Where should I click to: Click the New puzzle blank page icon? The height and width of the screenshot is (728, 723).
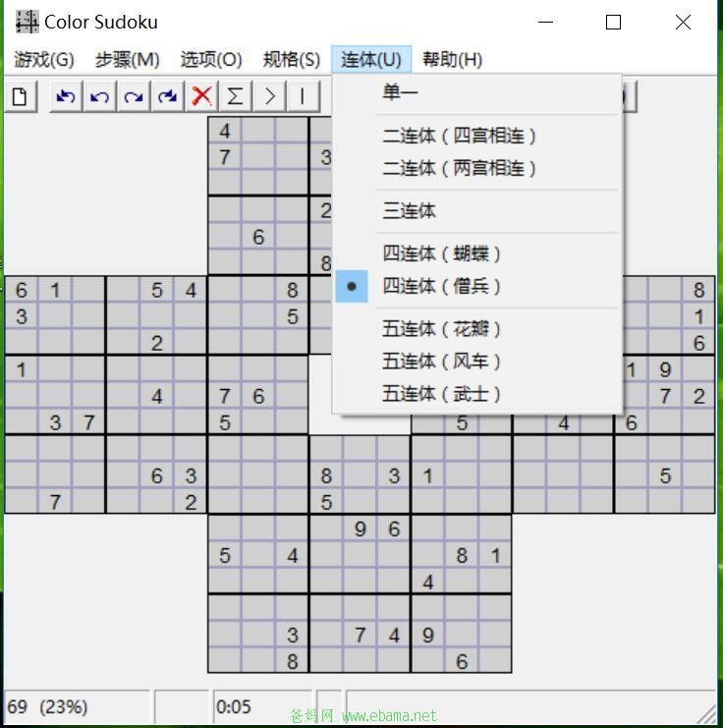click(20, 96)
